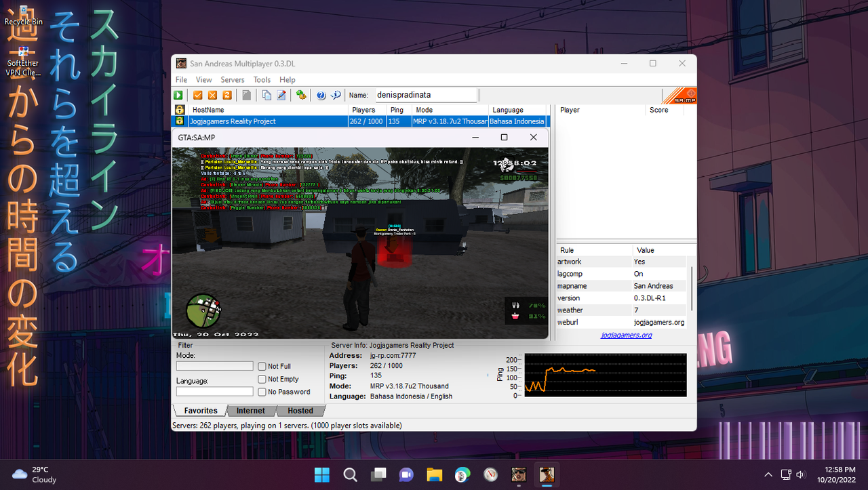This screenshot has height=490, width=868.
Task: Enable the Not Full filter checkbox
Action: click(x=262, y=367)
